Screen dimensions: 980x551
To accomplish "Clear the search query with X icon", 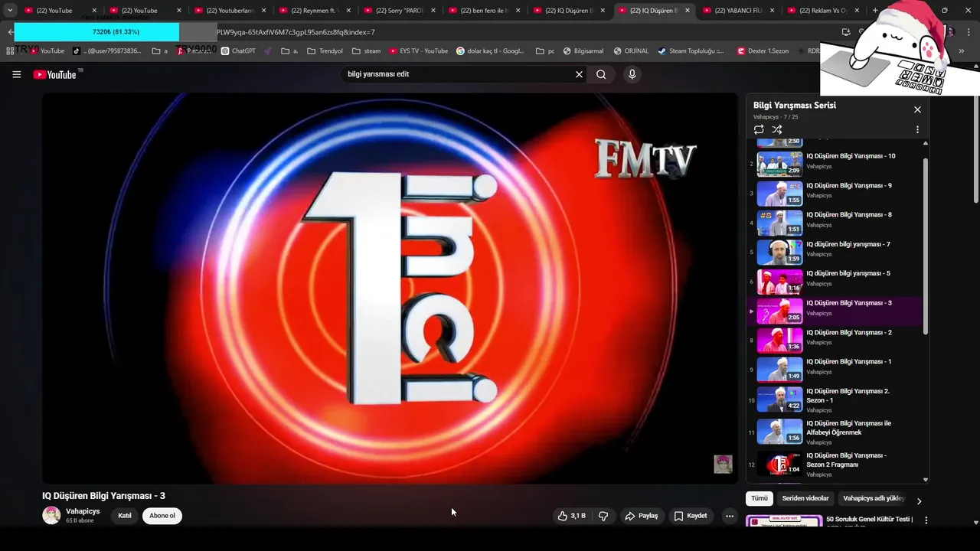I will [579, 74].
